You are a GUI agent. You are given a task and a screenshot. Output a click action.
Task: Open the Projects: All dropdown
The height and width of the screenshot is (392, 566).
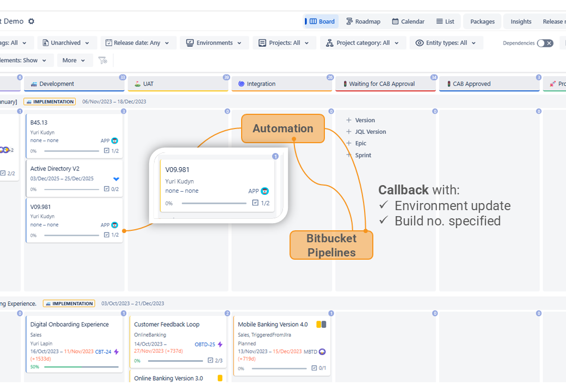tap(284, 42)
